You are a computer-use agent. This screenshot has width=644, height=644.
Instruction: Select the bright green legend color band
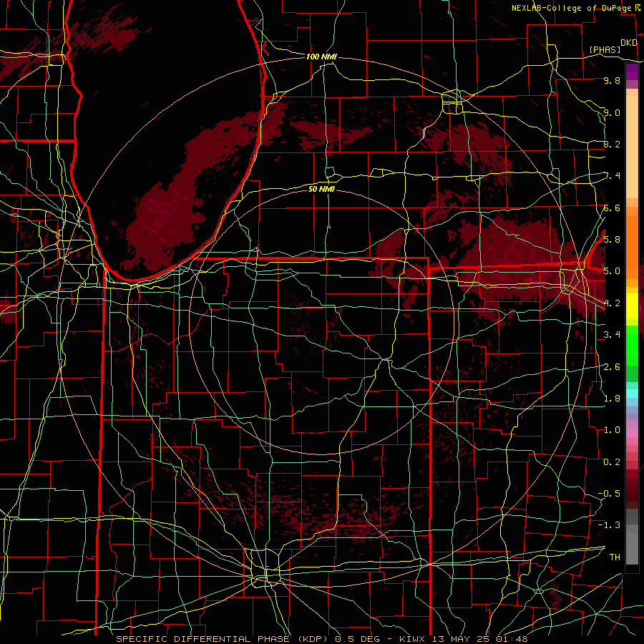632,346
